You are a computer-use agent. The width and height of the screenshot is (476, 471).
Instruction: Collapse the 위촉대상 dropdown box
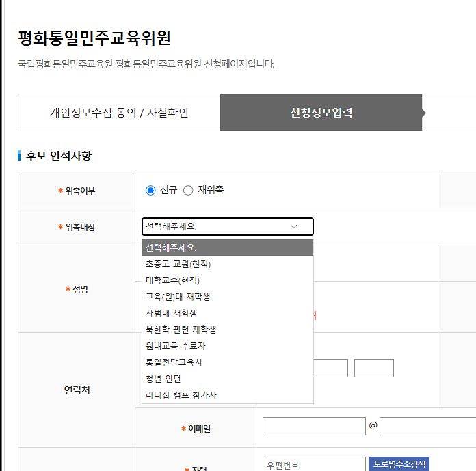(227, 226)
